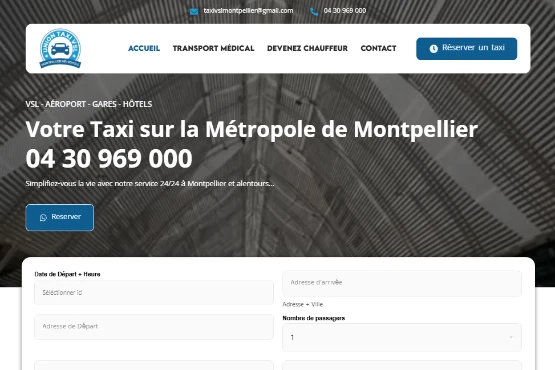Click the Votre Taxi sur la Métropole heading
Viewport: 555px width, 370px height.
click(252, 129)
